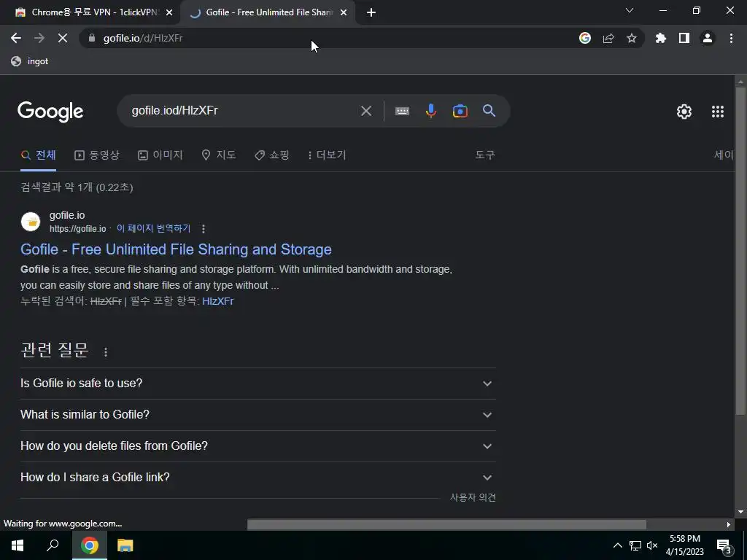Switch to the 지도 results tab
Image resolution: width=747 pixels, height=560 pixels.
pyautogui.click(x=219, y=155)
